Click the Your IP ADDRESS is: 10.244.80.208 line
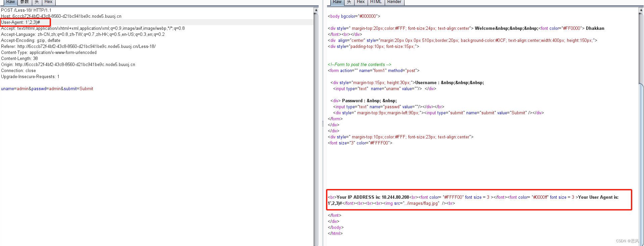The width and height of the screenshot is (644, 246). tap(473, 197)
